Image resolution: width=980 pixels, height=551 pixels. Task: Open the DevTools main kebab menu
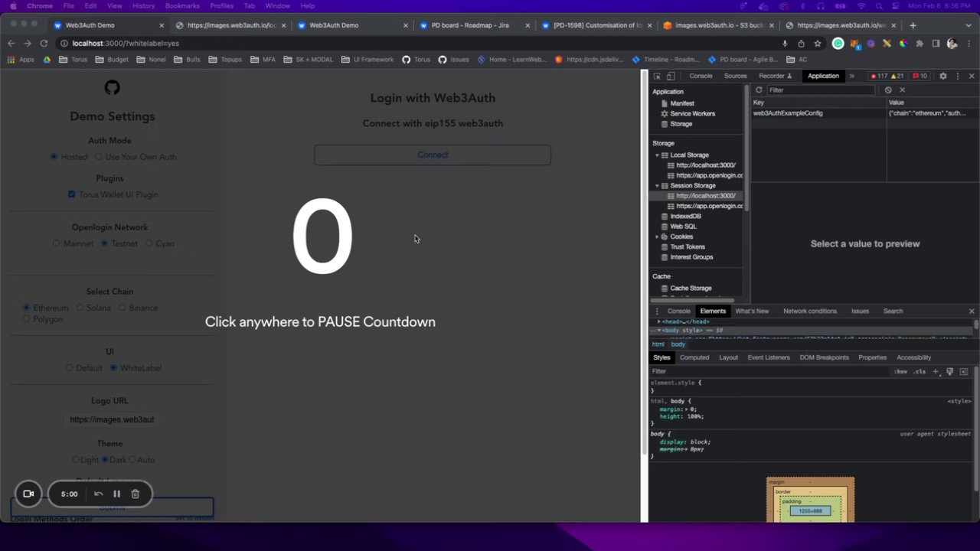pos(957,76)
